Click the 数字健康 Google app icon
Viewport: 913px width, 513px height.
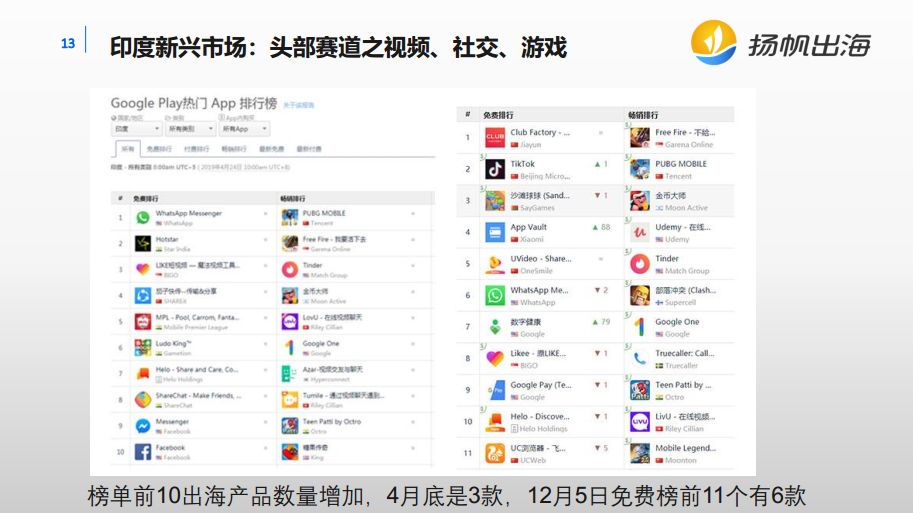[x=495, y=327]
